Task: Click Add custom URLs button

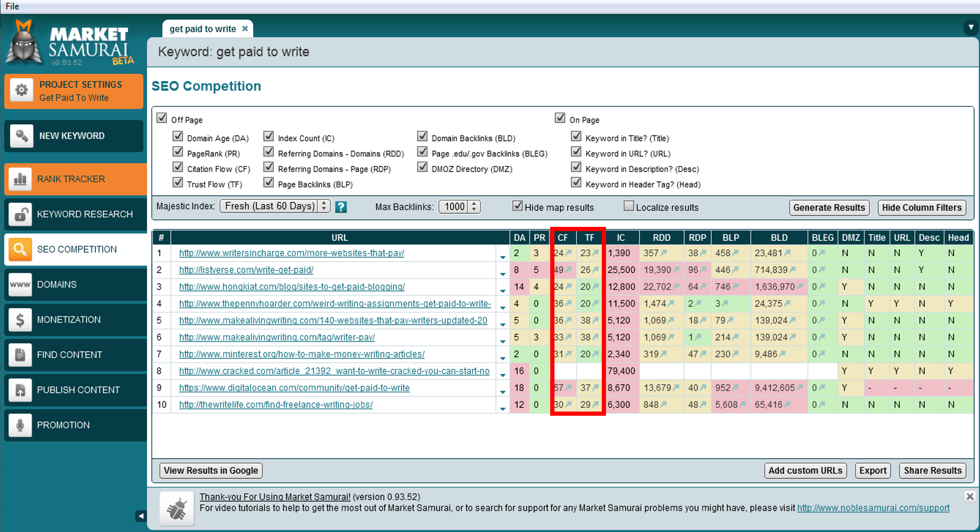Action: click(x=805, y=471)
